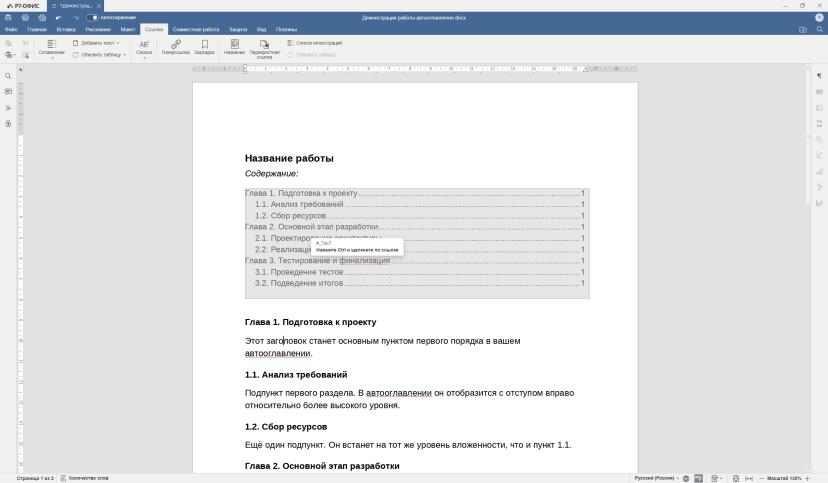Toggle the Автосохранение switch
The image size is (828, 483).
point(92,17)
